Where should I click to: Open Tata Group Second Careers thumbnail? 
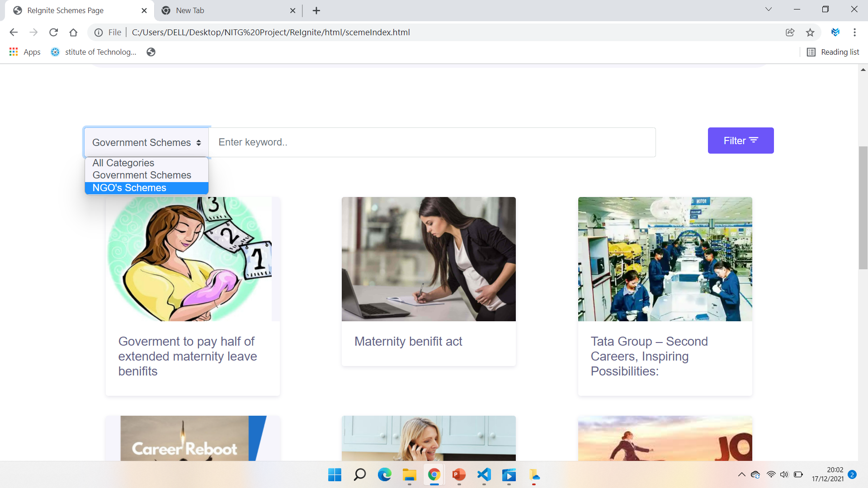tap(665, 259)
